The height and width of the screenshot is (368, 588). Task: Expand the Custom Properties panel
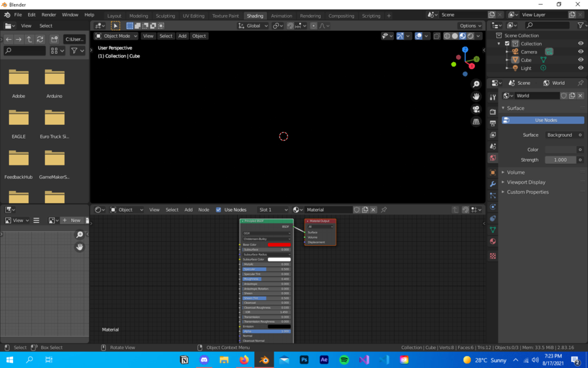point(527,192)
